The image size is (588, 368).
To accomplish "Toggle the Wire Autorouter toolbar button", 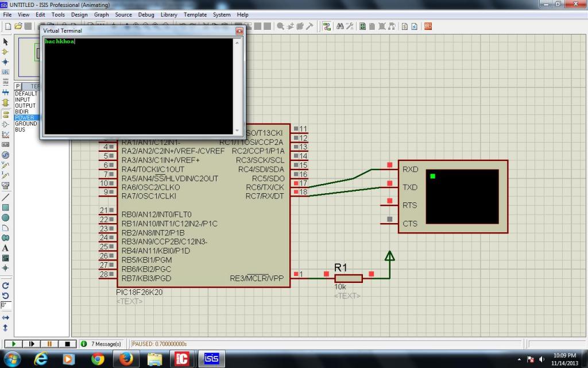I will point(327,26).
